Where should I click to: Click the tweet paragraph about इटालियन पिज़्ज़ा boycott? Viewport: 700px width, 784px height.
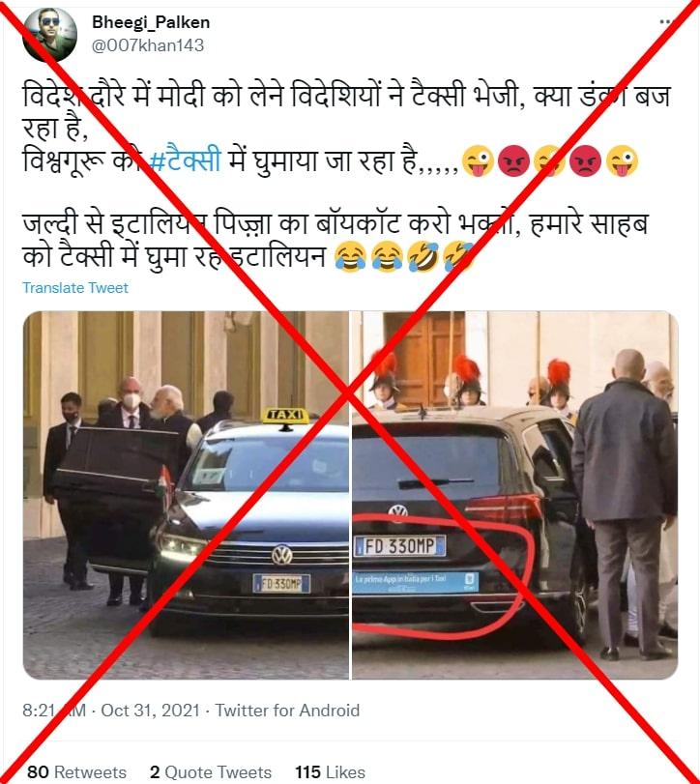335,240
